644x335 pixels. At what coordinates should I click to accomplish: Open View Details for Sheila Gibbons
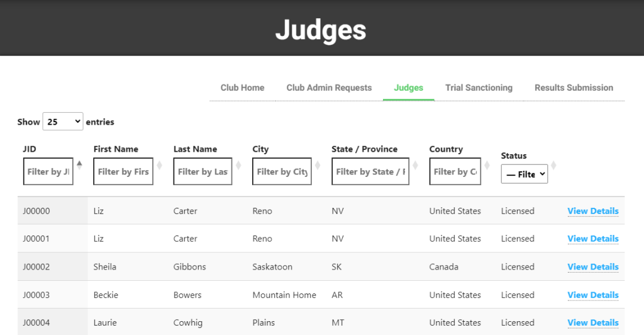592,267
